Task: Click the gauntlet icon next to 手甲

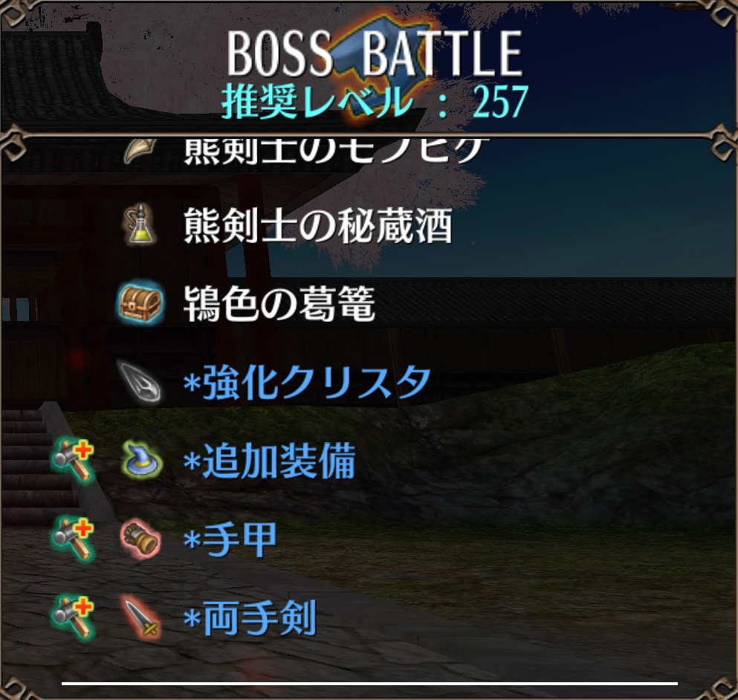Action: (x=140, y=539)
